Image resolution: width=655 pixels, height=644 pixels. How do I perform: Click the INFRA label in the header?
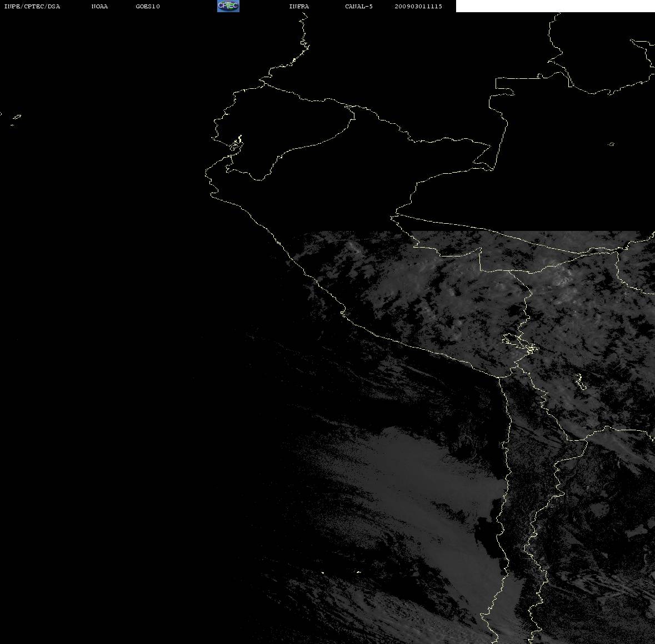(299, 6)
